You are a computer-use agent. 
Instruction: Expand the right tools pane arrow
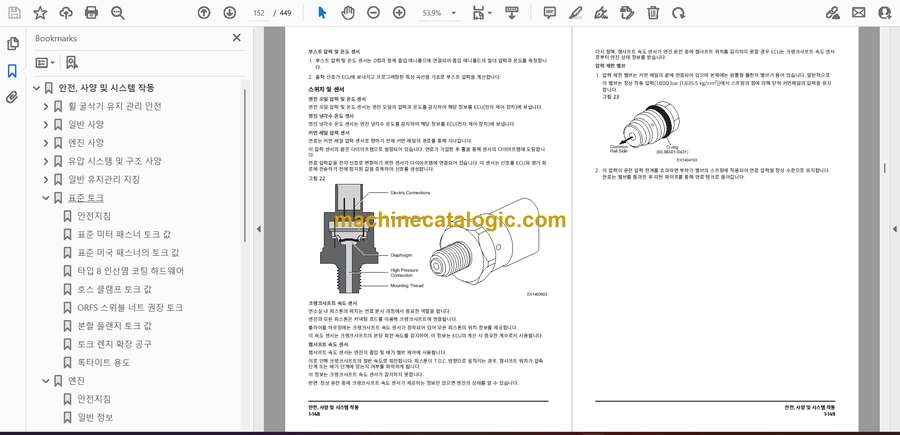pyautogui.click(x=894, y=229)
